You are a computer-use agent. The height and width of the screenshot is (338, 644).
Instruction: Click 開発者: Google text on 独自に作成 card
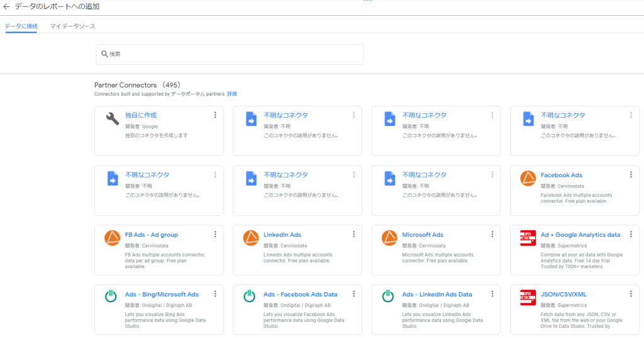click(142, 127)
